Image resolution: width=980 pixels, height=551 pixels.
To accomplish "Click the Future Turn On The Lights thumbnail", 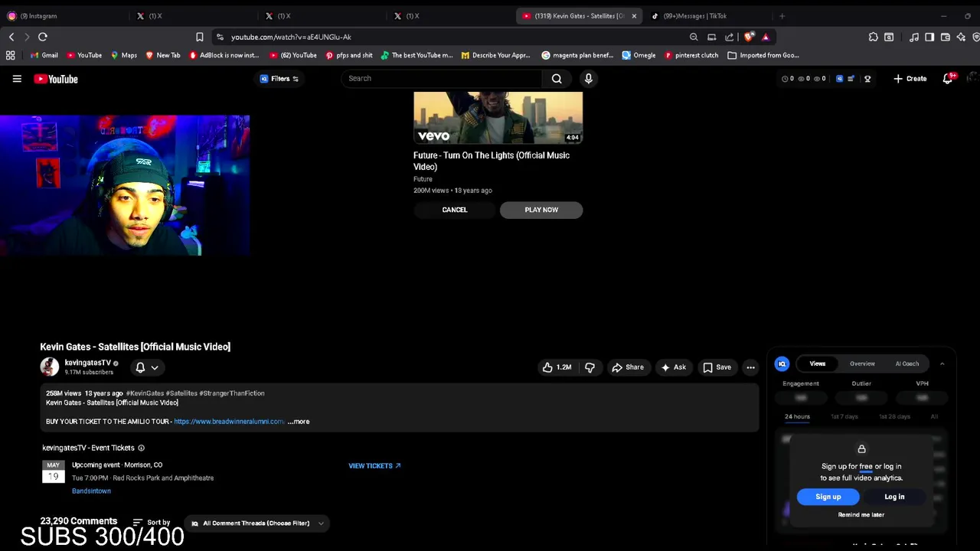I will (498, 118).
